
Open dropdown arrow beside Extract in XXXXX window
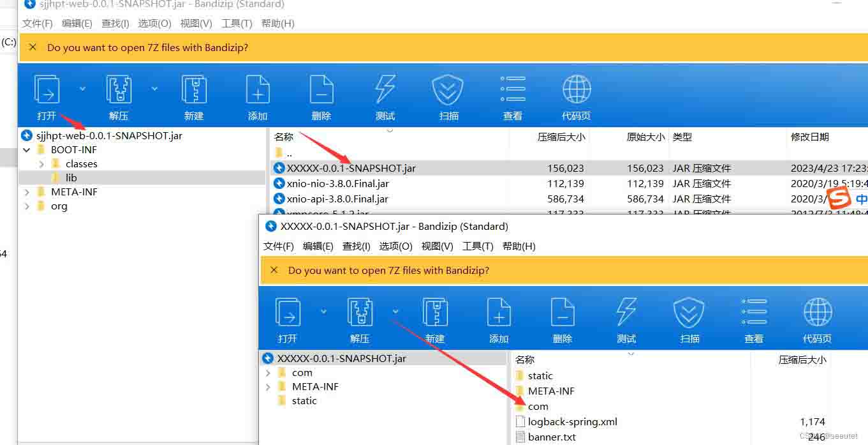tap(395, 312)
